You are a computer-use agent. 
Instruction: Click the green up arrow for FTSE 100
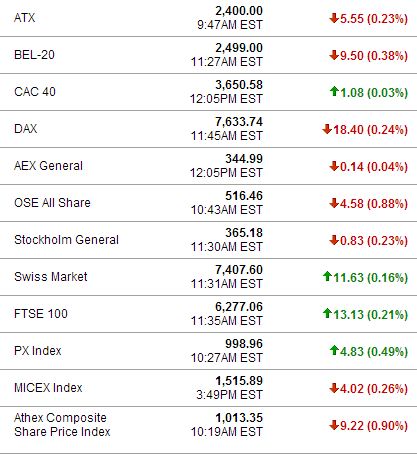coord(327,313)
